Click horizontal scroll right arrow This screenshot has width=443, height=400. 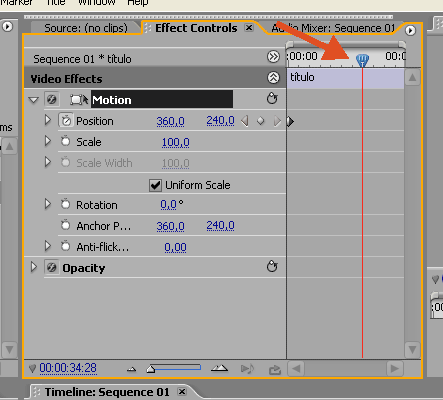click(x=395, y=369)
